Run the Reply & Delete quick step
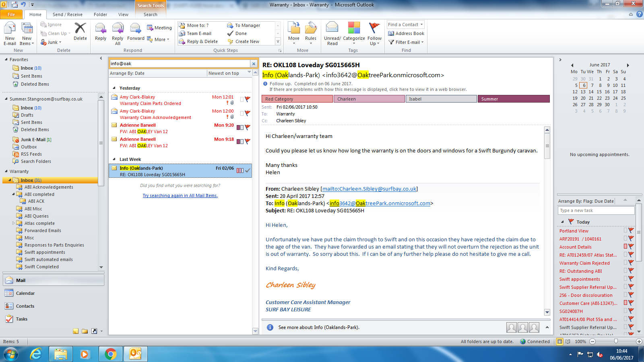This screenshot has width=644, height=362. (198, 41)
